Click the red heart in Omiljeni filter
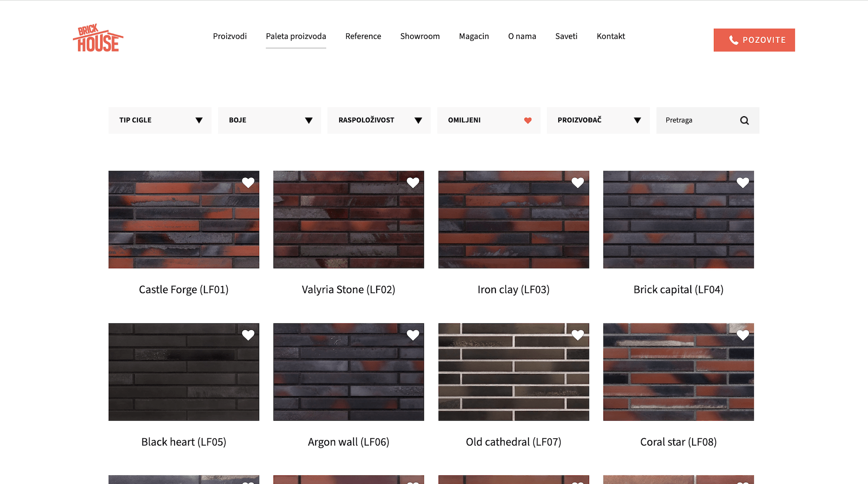This screenshot has width=868, height=484. pos(528,120)
